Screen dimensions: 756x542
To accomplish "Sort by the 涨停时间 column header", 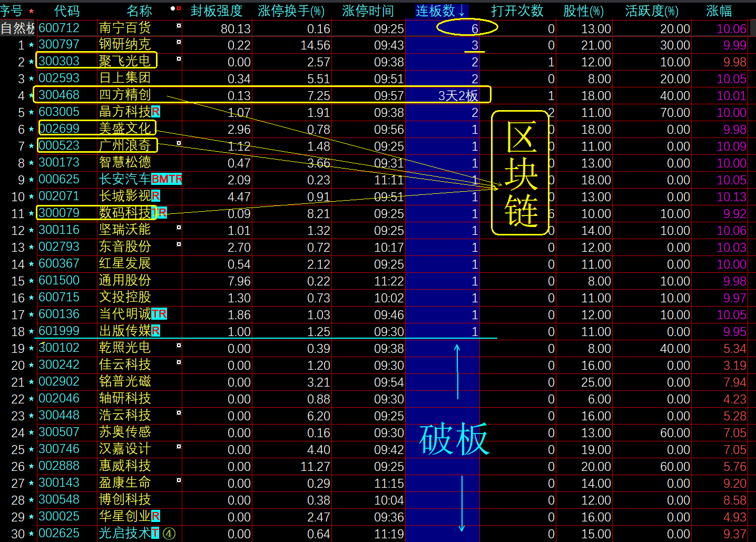I will (368, 11).
